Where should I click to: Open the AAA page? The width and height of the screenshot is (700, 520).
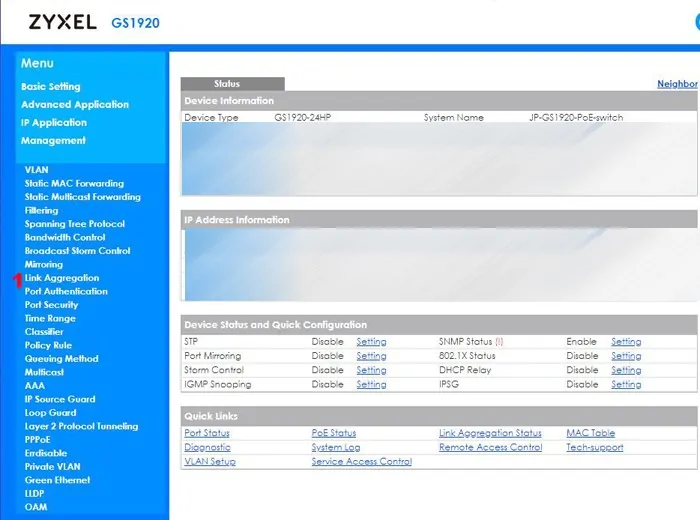click(35, 386)
